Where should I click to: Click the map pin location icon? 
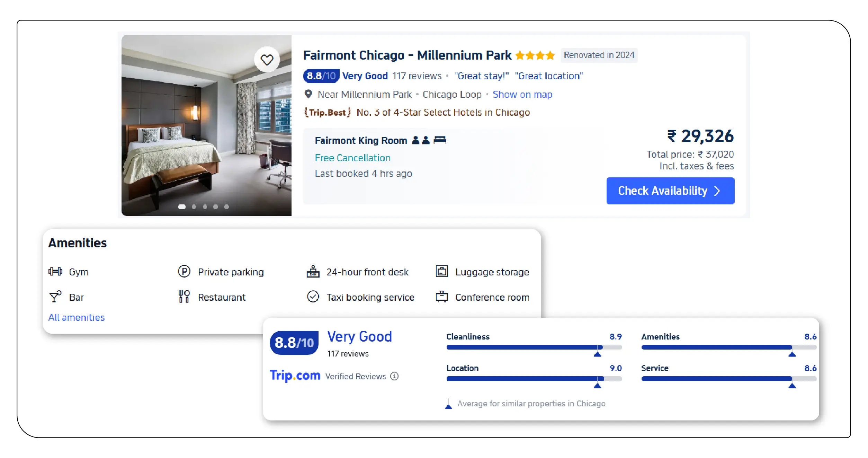pos(308,94)
